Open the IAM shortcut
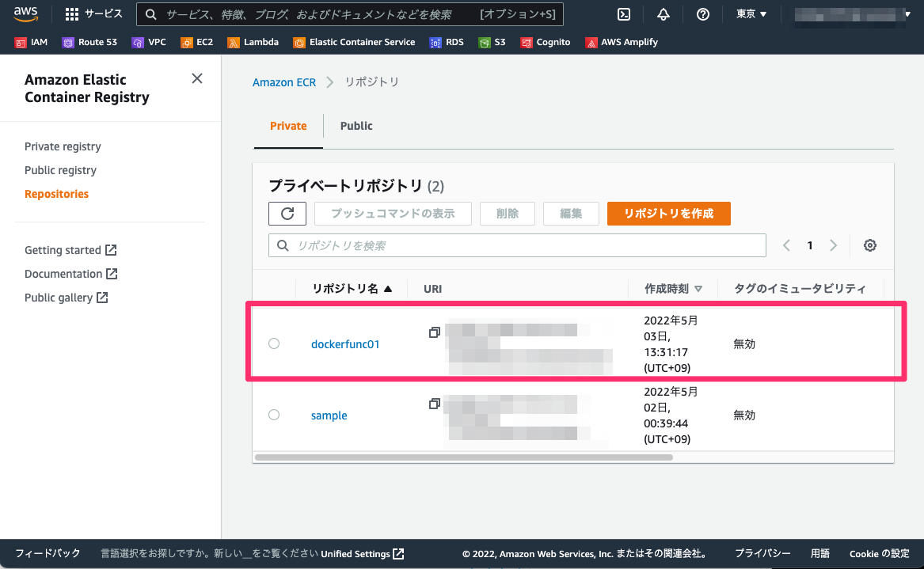 tap(31, 43)
